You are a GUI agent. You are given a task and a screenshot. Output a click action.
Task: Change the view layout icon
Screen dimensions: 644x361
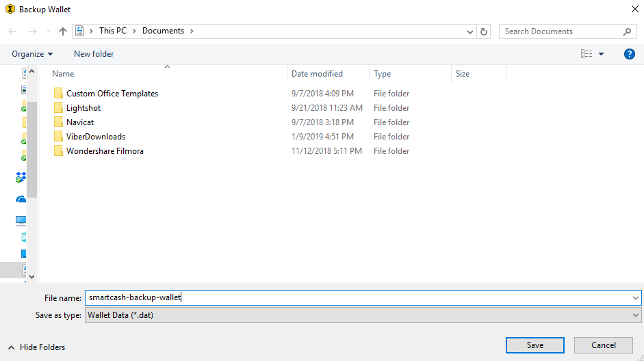[587, 54]
